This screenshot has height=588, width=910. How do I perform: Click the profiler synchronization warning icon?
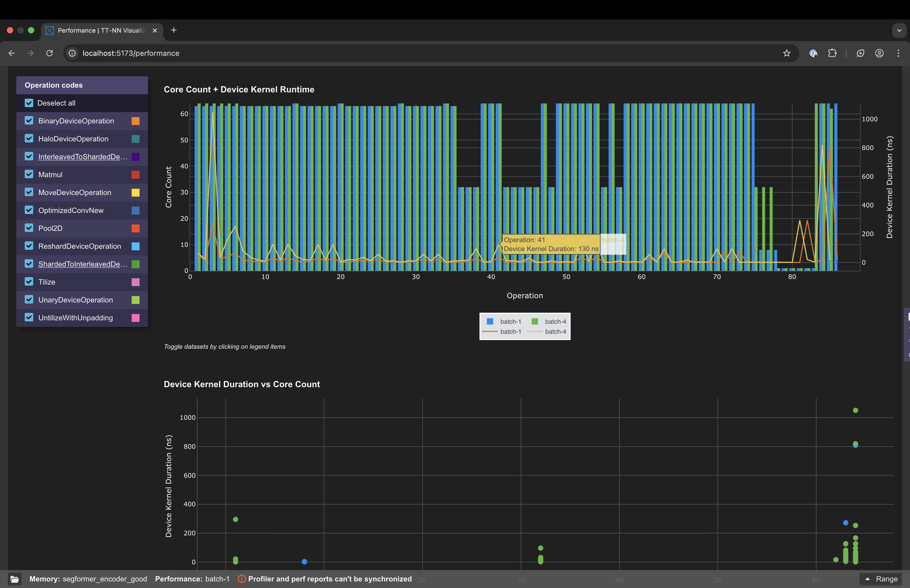coord(242,579)
